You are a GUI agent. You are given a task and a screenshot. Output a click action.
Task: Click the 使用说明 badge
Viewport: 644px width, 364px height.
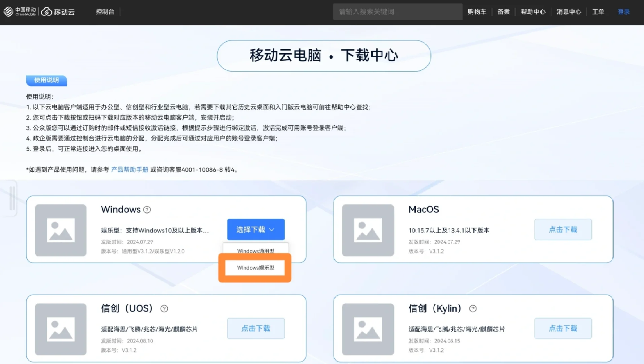46,81
